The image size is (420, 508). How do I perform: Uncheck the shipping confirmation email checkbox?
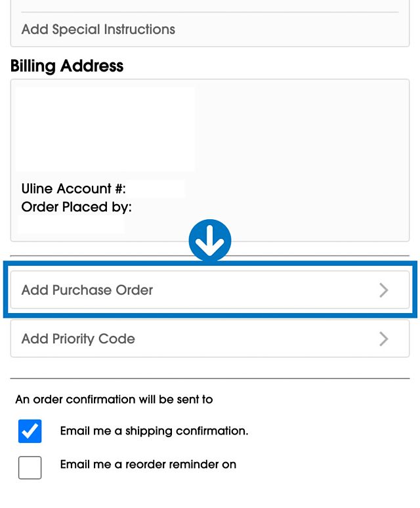click(x=30, y=431)
